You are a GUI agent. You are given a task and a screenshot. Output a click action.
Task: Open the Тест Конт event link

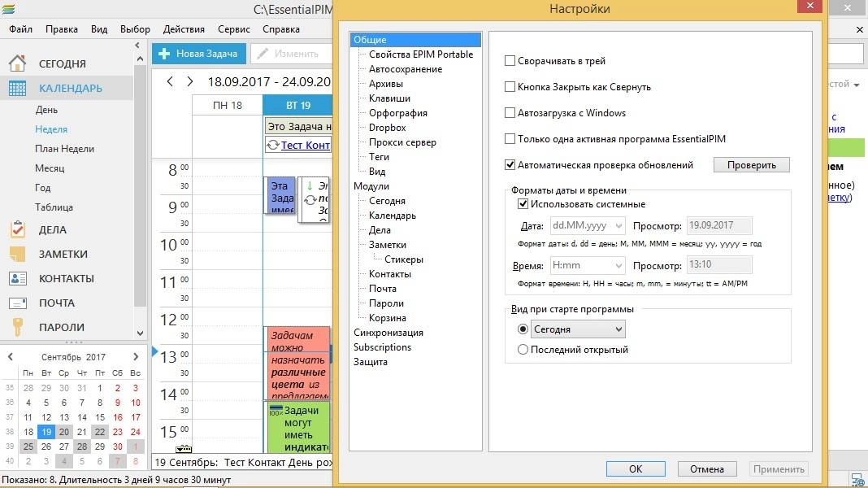tap(306, 145)
